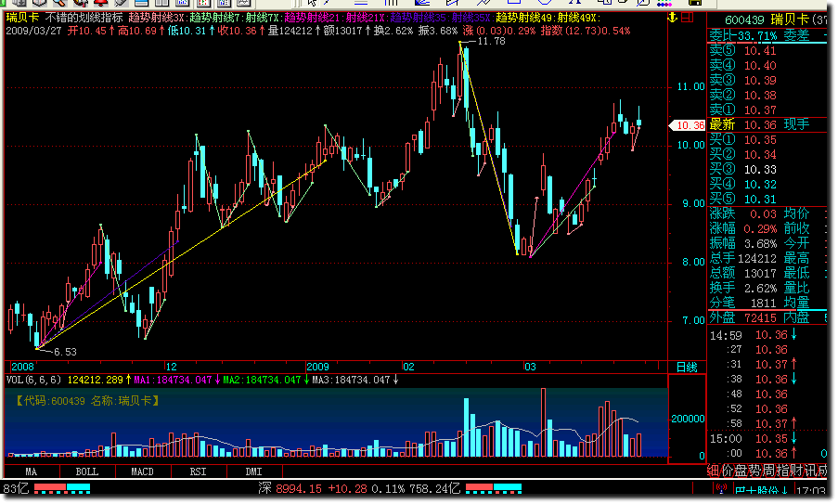Image resolution: width=838 pixels, height=504 pixels.
Task: Click the magnifier icon in the top toolbar
Action: [x=58, y=3]
